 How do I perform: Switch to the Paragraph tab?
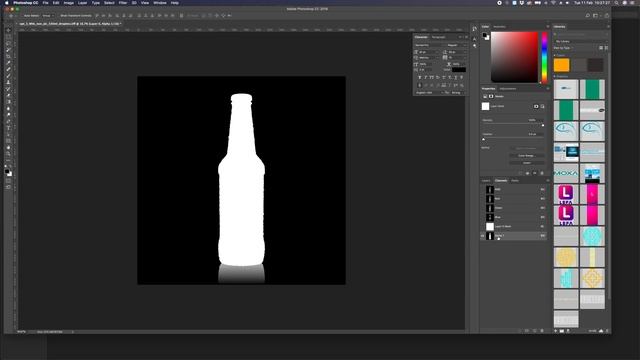point(438,37)
